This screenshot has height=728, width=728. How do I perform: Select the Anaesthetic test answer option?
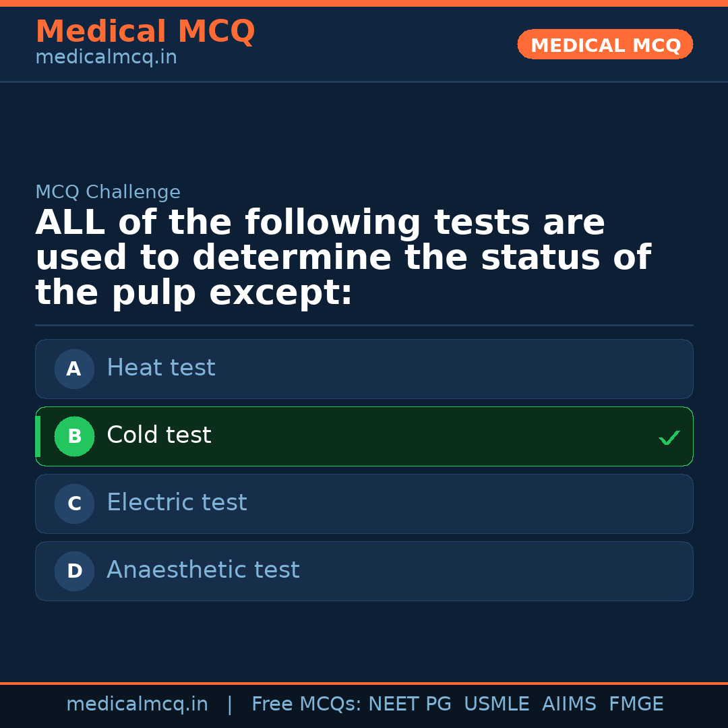pos(364,571)
